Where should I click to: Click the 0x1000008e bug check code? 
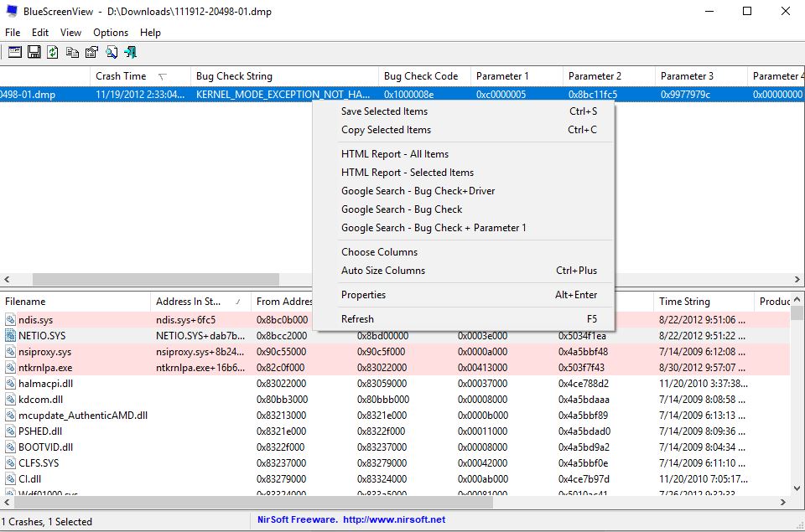408,95
